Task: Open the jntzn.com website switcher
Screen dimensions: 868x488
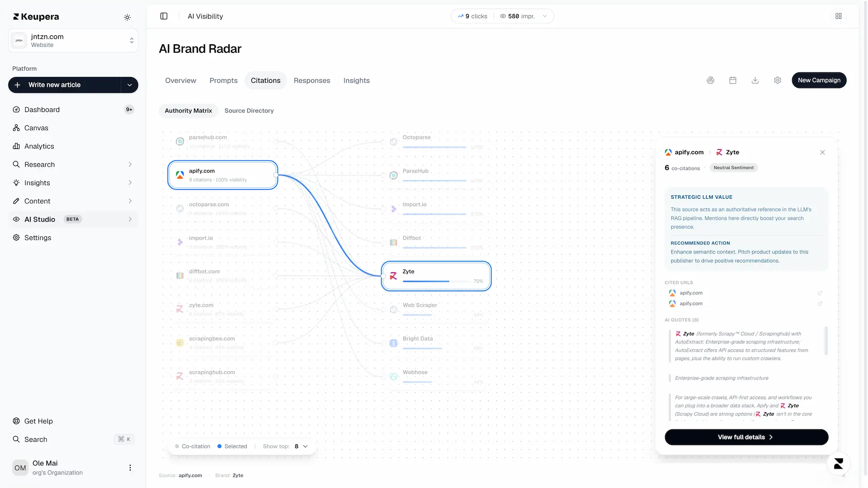Action: (x=73, y=41)
